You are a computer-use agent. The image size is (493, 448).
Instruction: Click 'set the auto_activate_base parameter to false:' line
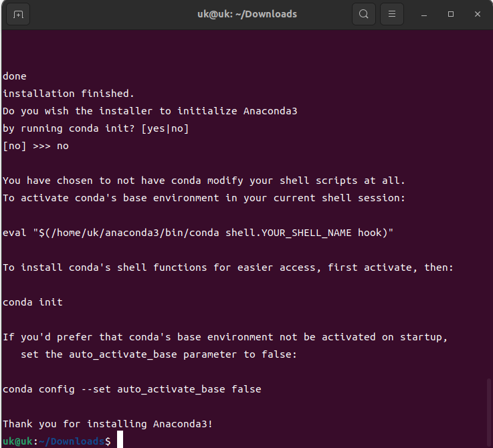[x=159, y=354]
